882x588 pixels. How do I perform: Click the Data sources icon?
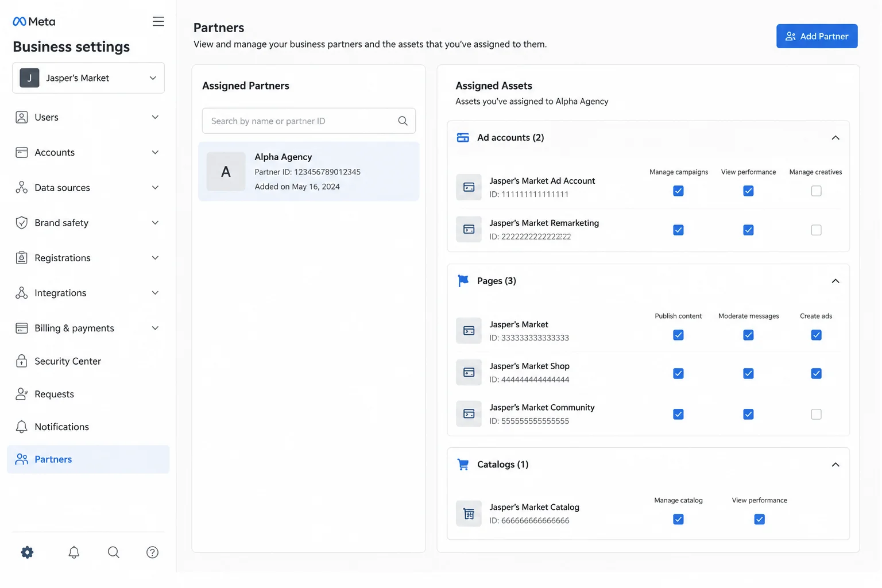point(21,187)
